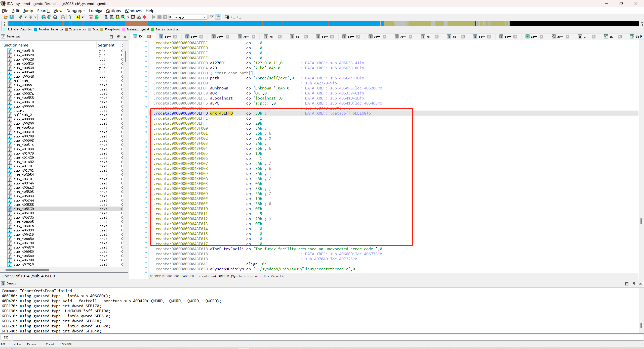
Task: Click the IDC command input field
Action: pos(327,337)
